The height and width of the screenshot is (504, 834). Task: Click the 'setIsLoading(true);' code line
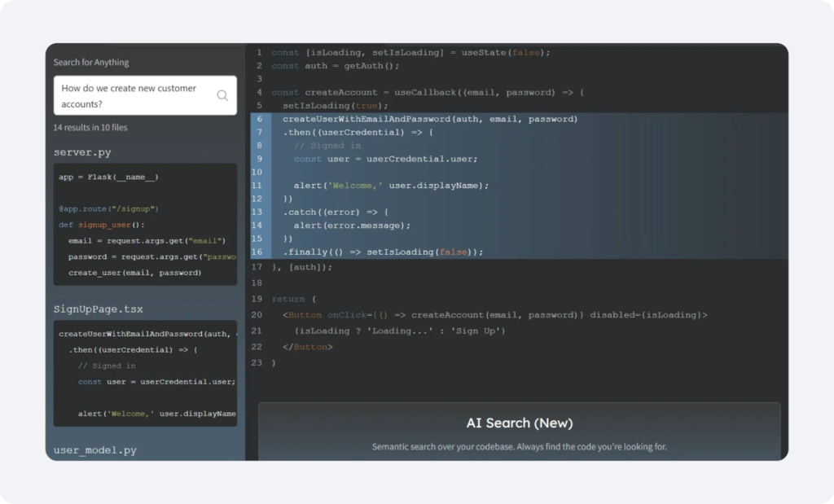tap(335, 106)
